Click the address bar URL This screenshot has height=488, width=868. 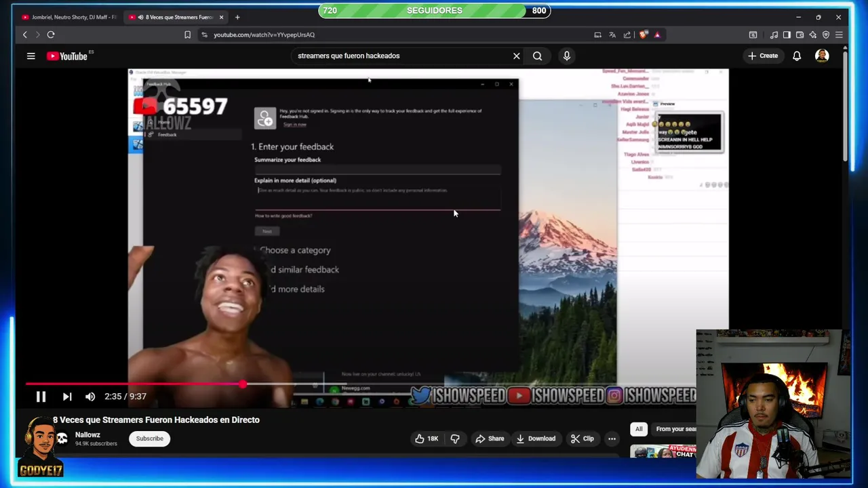[264, 35]
